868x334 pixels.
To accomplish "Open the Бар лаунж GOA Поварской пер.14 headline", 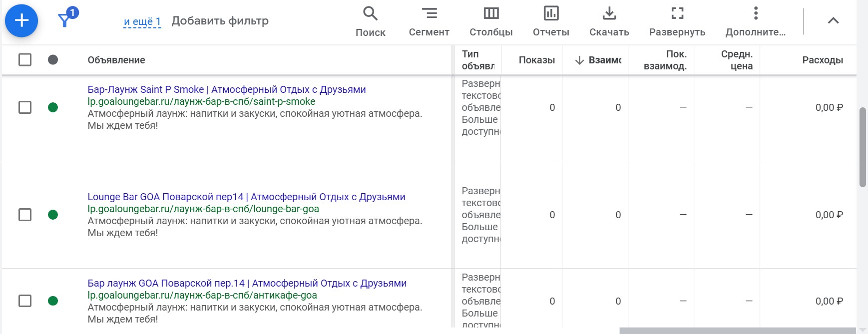I will click(247, 283).
